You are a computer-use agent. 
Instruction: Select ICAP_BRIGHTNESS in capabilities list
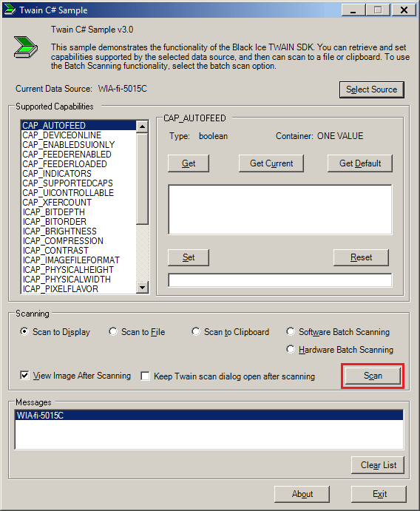[59, 231]
